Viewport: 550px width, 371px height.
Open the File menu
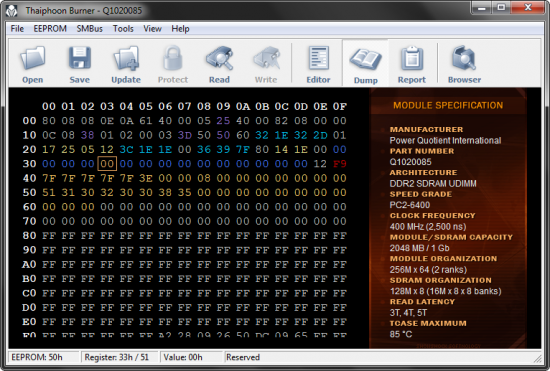pyautogui.click(x=17, y=29)
